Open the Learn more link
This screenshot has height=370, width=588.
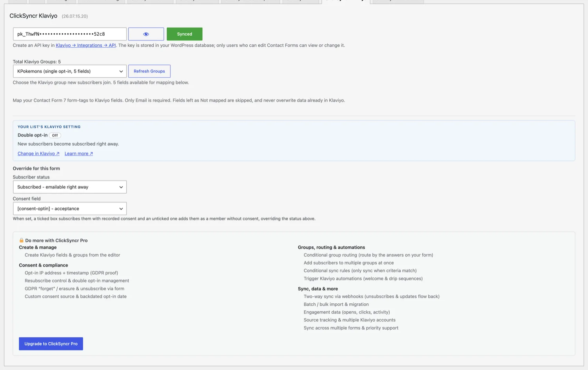[x=79, y=154]
